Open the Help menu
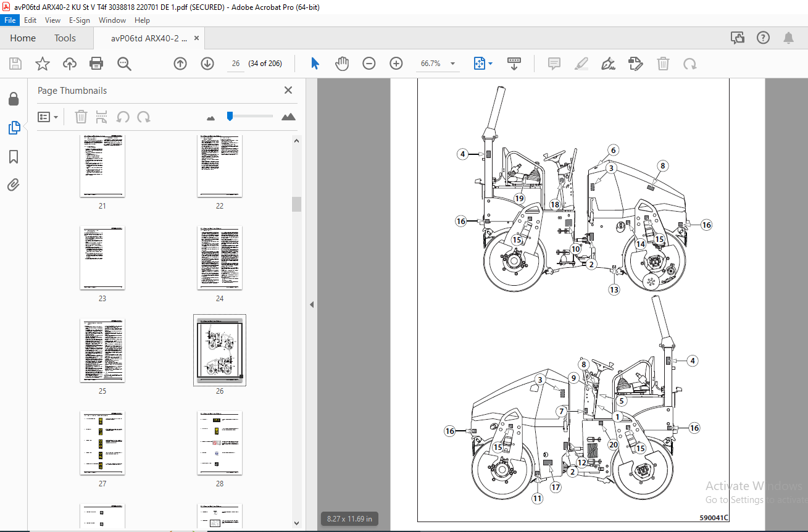The width and height of the screenshot is (808, 532). pyautogui.click(x=142, y=20)
